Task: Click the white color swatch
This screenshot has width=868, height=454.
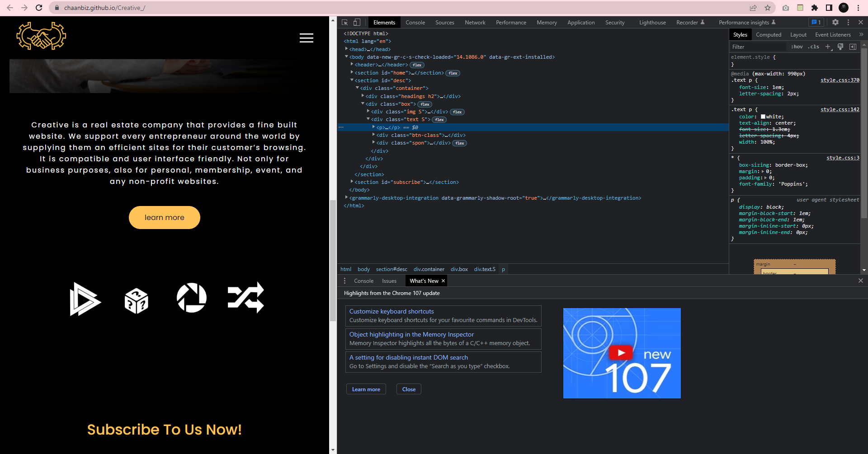Action: point(763,117)
